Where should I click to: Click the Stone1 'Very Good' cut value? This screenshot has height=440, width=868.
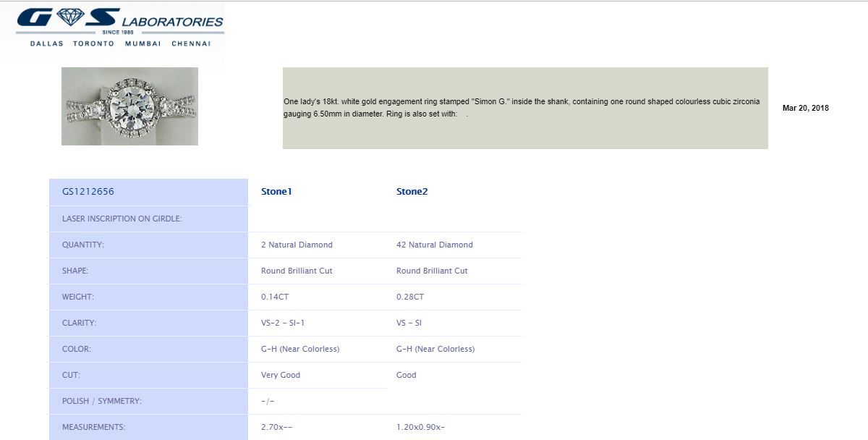(x=281, y=375)
